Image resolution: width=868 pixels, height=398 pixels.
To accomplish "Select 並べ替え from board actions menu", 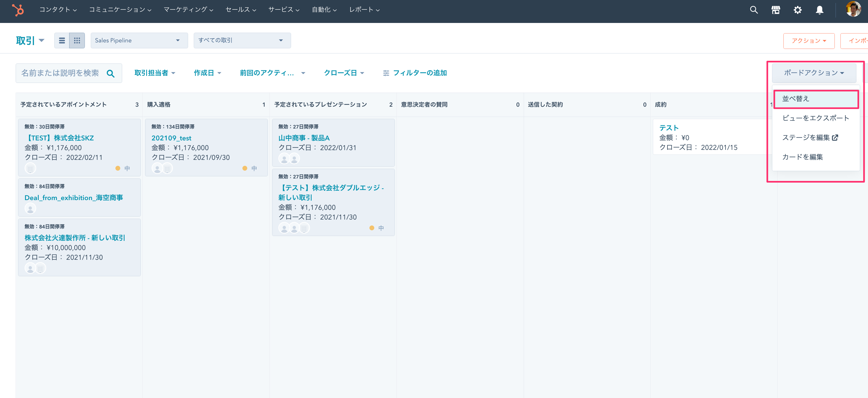I will (816, 99).
